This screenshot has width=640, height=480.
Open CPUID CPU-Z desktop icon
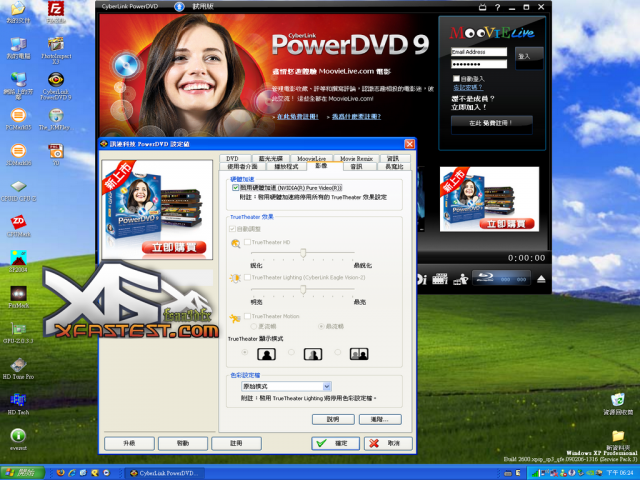(18, 191)
